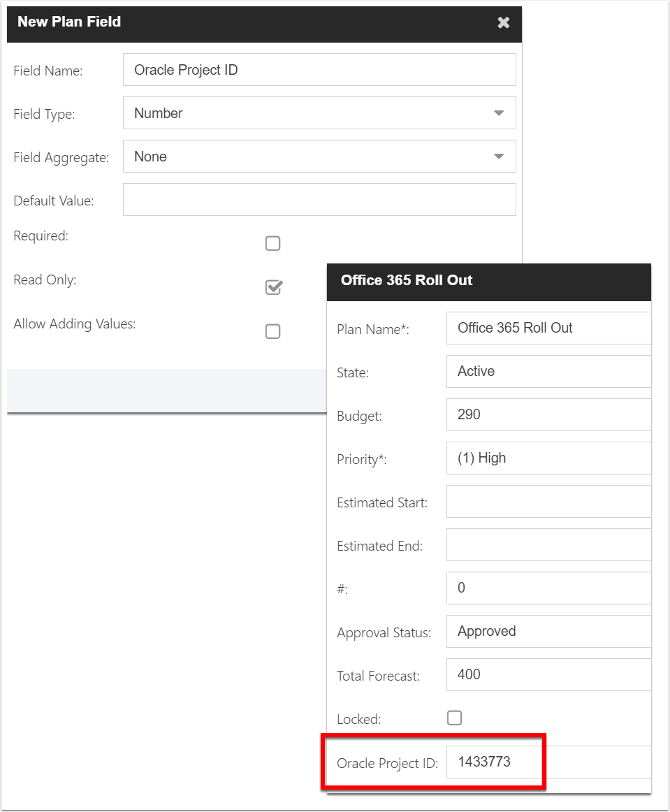Expand the Field Aggregate dropdown arrow
The image size is (670, 812).
499,157
